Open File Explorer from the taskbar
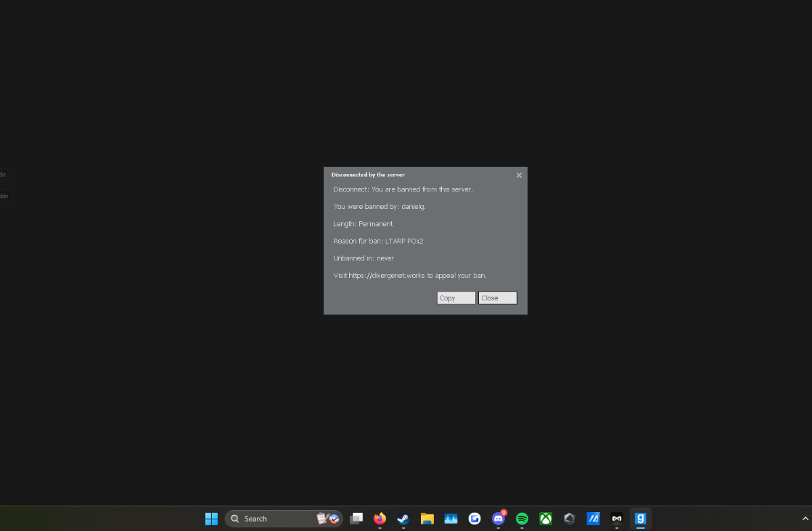Screen dimensions: 812x531 (x=427, y=519)
